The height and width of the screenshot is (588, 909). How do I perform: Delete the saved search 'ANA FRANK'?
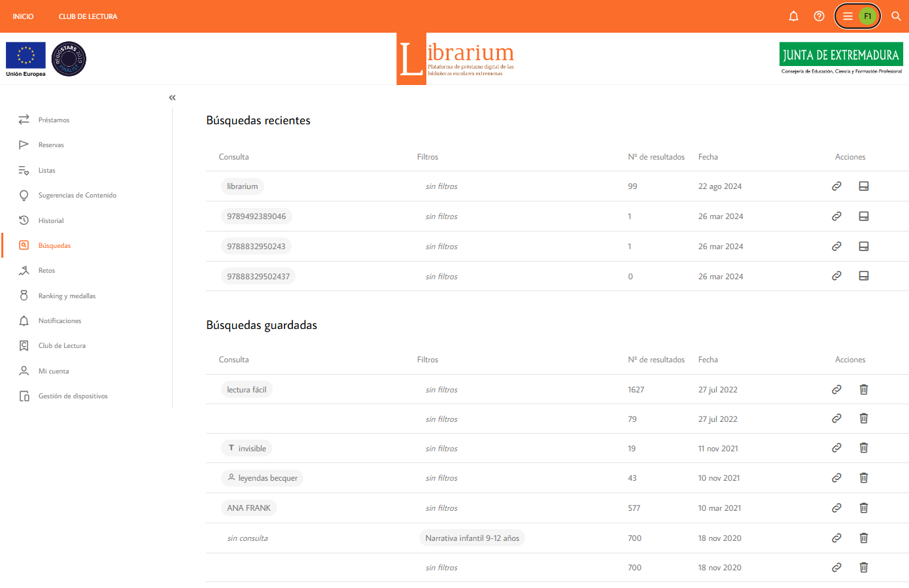863,508
